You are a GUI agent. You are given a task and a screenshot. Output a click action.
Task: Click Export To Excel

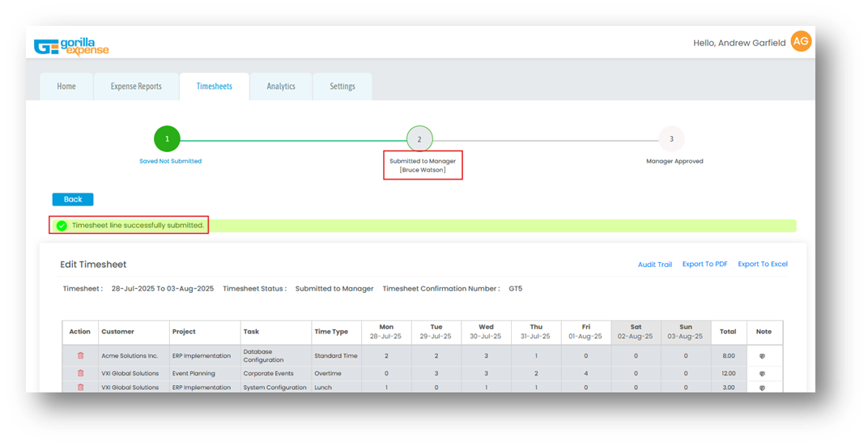763,264
